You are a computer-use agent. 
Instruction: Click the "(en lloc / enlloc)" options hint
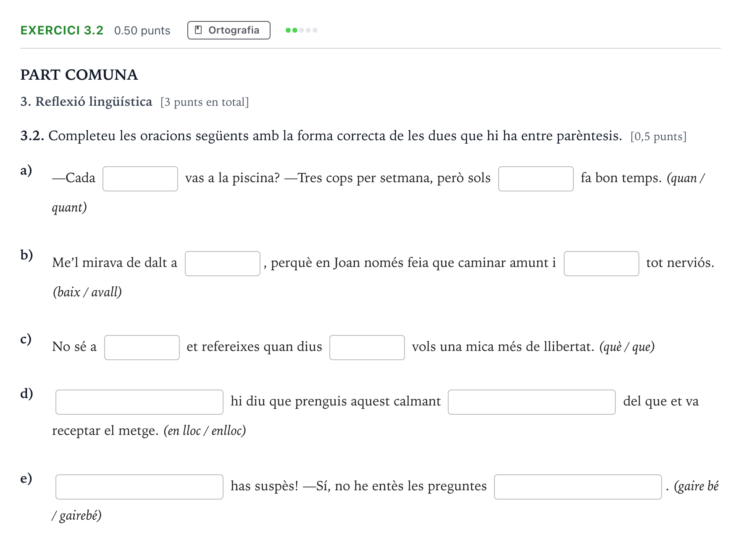pos(205,431)
